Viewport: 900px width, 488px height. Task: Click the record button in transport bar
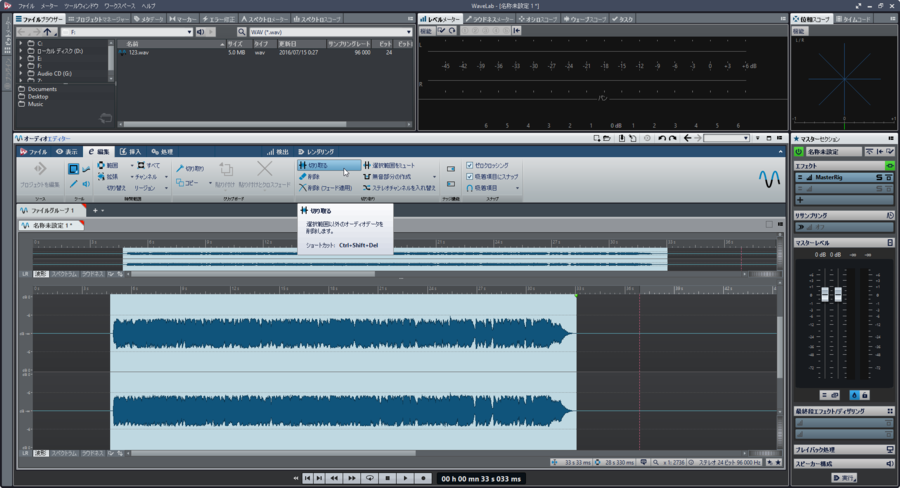tap(424, 478)
